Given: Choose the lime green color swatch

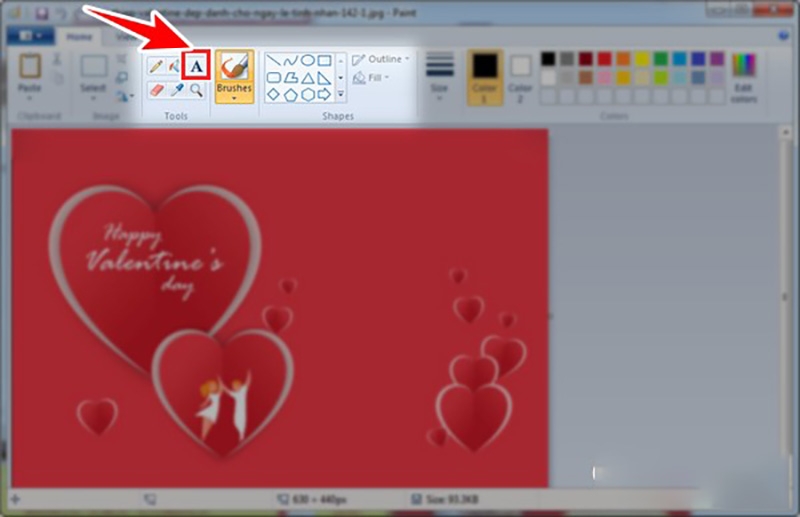Looking at the screenshot, I should [x=661, y=78].
